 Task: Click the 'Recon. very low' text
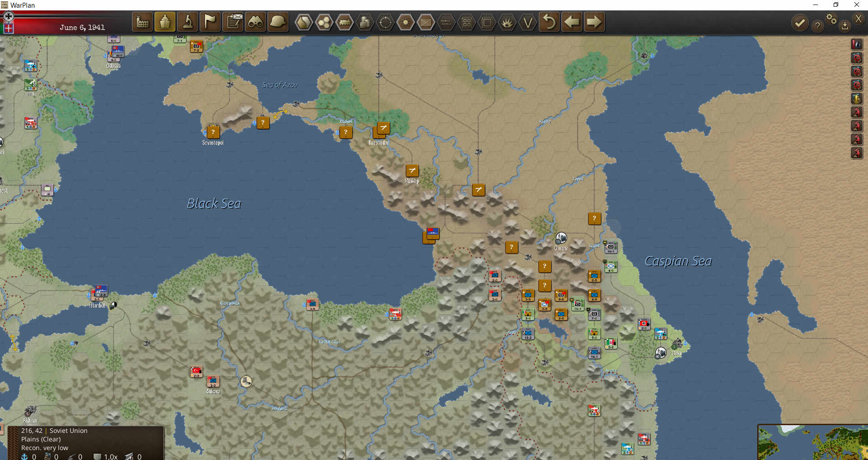coord(44,448)
